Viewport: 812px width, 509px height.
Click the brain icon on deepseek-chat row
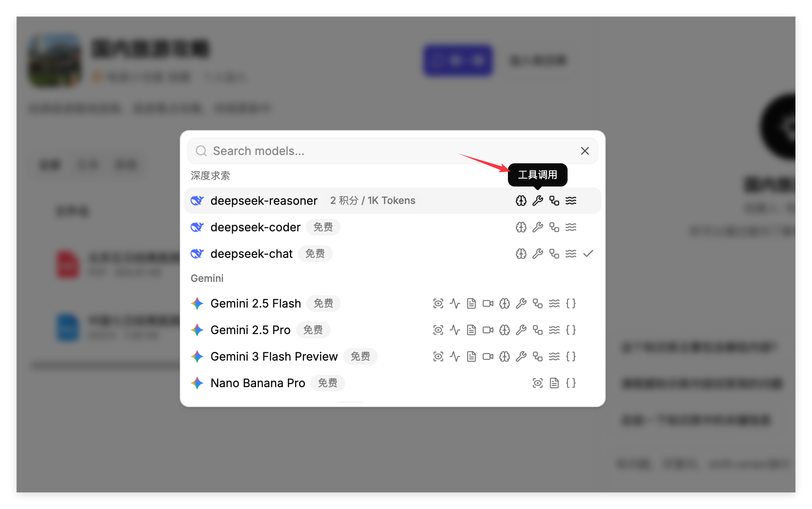pos(521,254)
